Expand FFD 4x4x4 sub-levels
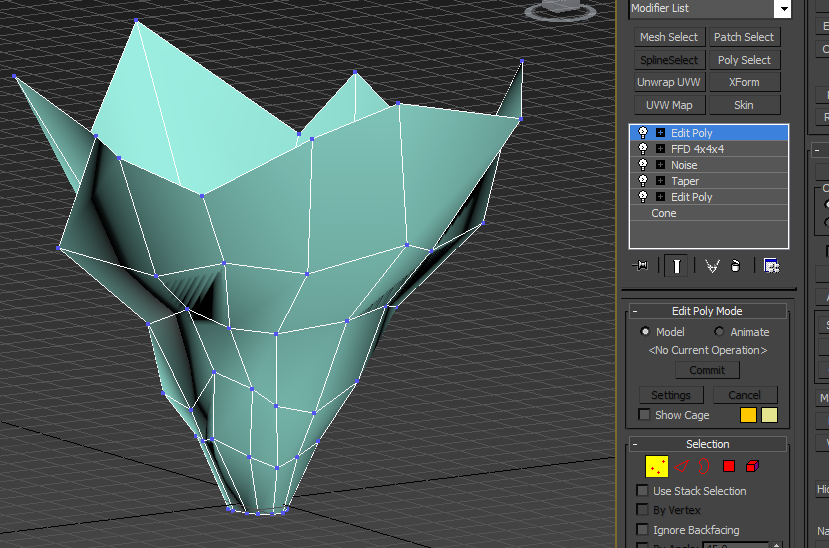This screenshot has width=829, height=548. coord(660,148)
